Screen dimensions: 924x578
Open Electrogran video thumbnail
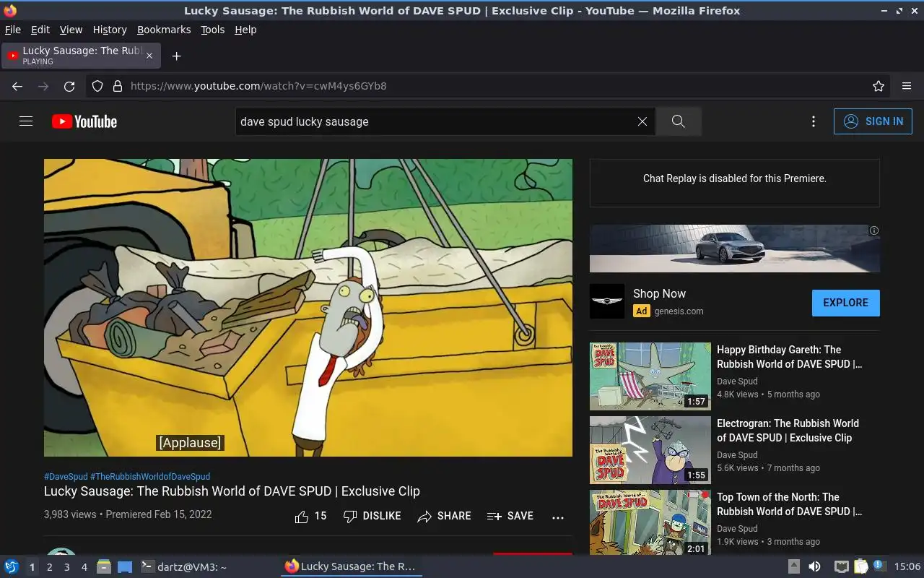[650, 450]
